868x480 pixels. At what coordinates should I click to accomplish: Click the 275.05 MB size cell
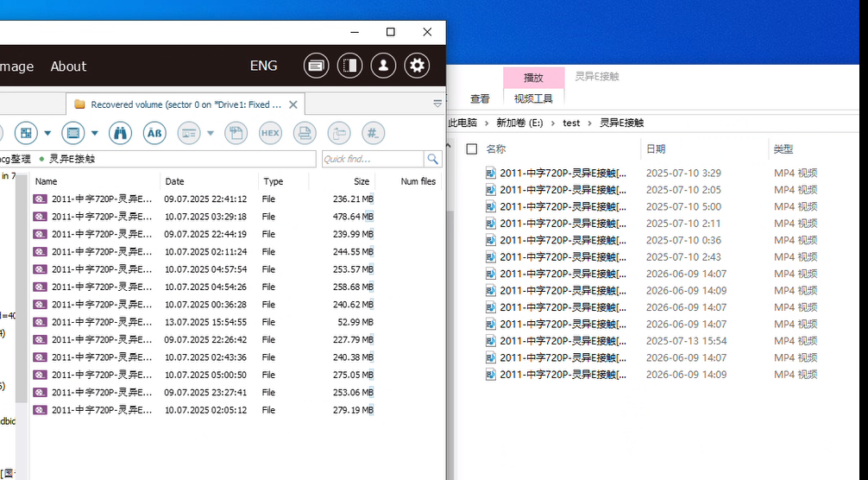coord(353,375)
